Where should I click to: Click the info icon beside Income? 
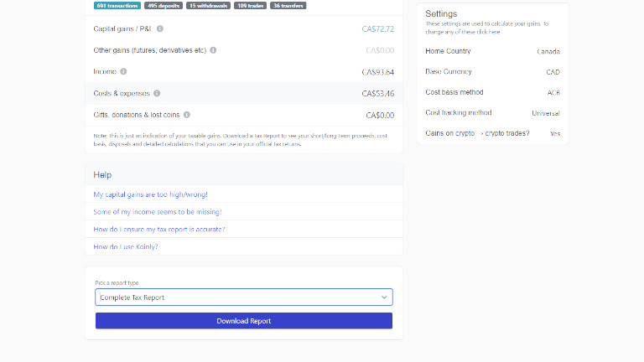point(123,72)
